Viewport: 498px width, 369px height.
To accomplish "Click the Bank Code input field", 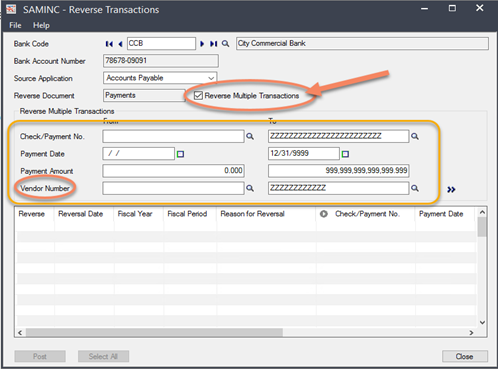I will click(161, 43).
